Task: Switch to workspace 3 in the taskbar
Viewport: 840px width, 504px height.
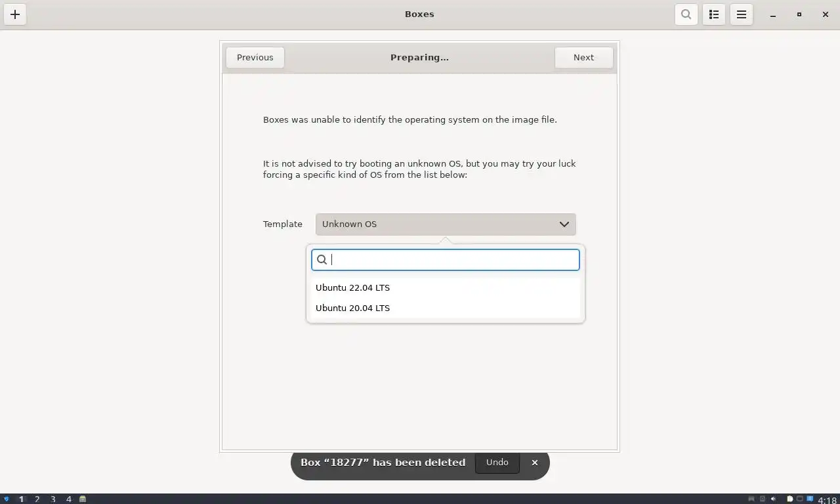Action: click(53, 499)
